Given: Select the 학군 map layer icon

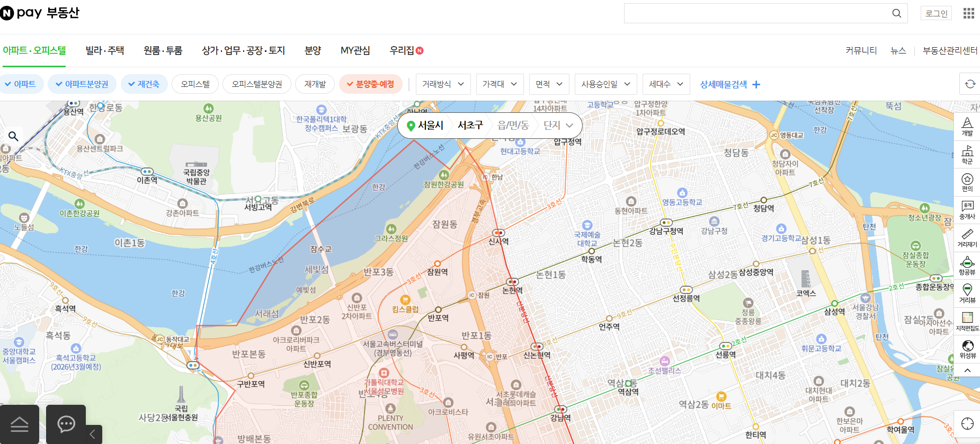Looking at the screenshot, I should pyautogui.click(x=967, y=155).
